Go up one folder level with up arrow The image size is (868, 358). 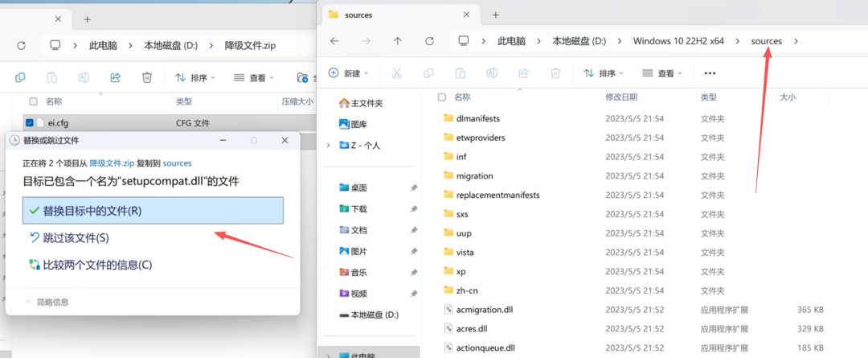pyautogui.click(x=397, y=41)
